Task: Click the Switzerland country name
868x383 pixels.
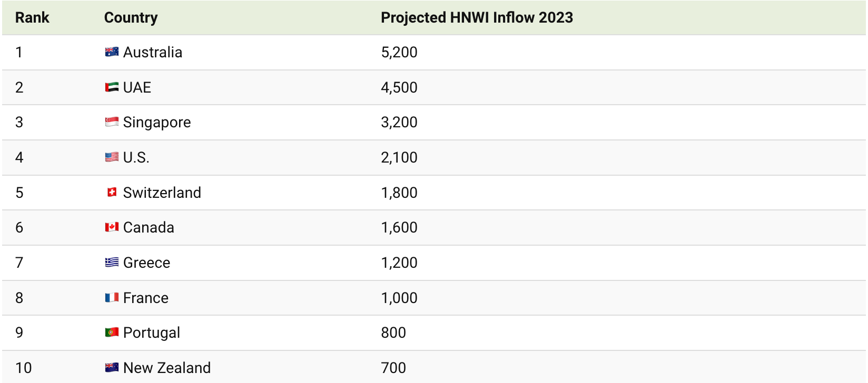Action: tap(162, 193)
